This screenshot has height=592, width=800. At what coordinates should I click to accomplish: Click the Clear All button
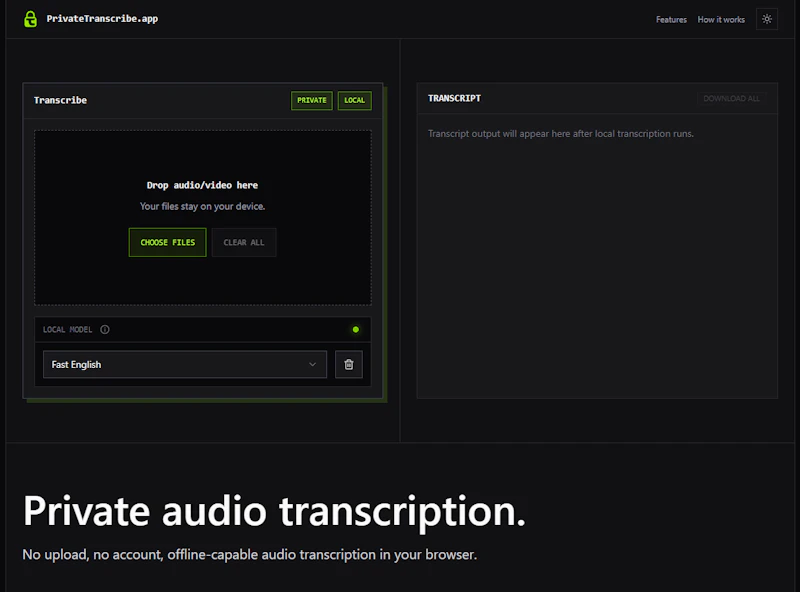[244, 242]
